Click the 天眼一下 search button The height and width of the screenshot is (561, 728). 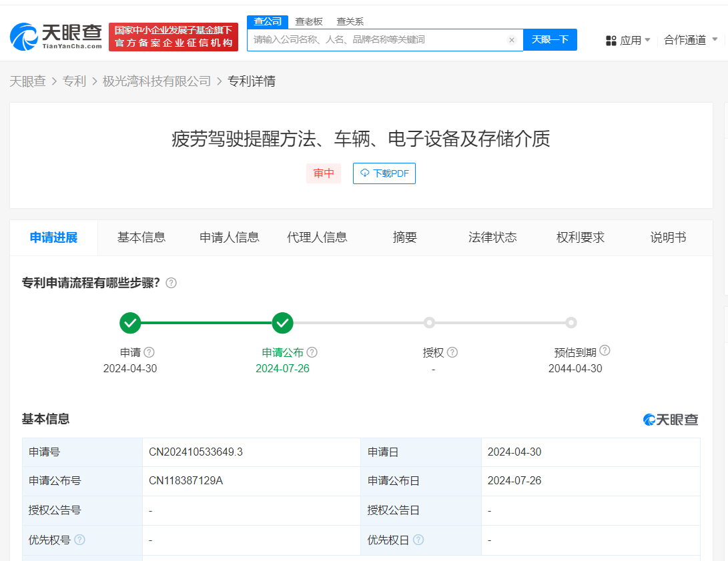pyautogui.click(x=550, y=40)
